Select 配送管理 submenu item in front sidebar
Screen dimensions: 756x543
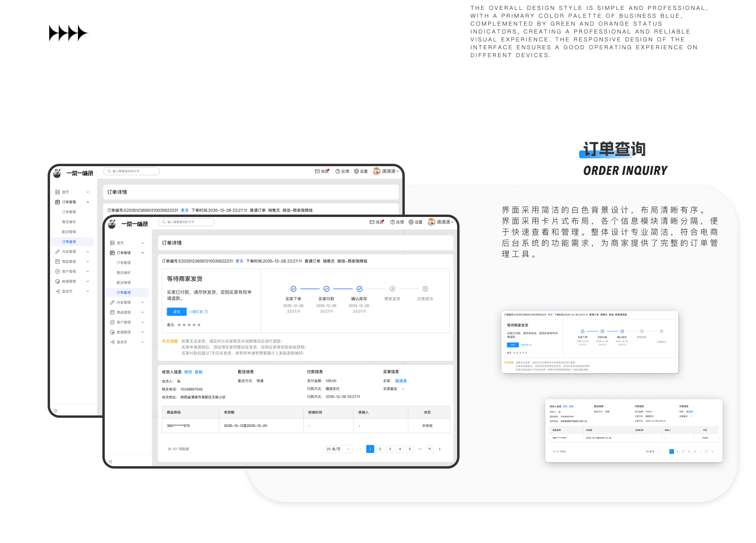(x=123, y=283)
